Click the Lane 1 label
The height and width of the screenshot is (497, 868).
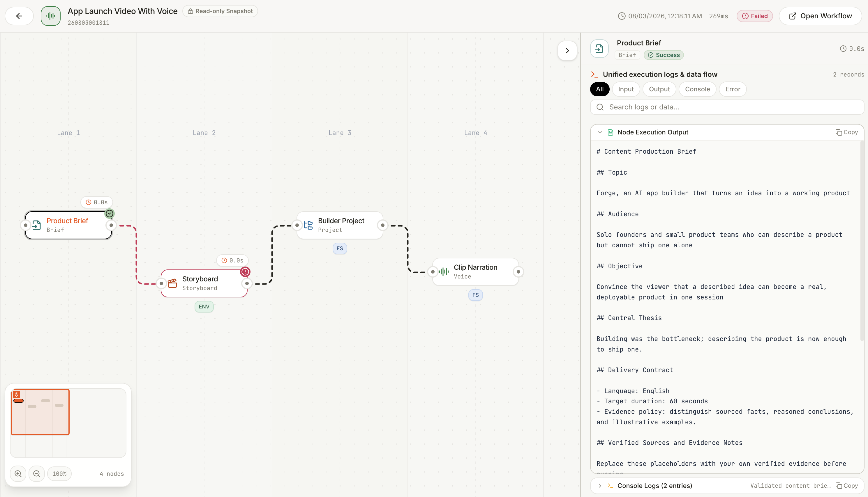(68, 133)
